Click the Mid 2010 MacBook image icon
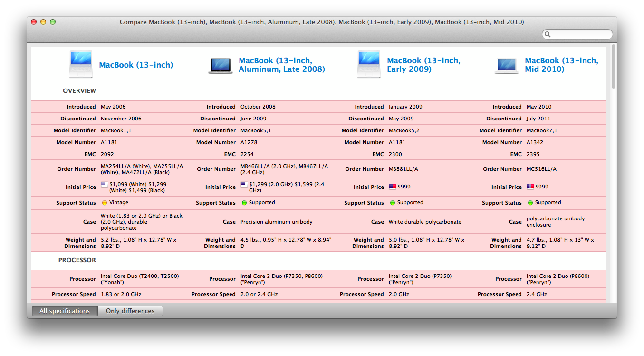Viewport: 644px width, 356px height. [507, 66]
